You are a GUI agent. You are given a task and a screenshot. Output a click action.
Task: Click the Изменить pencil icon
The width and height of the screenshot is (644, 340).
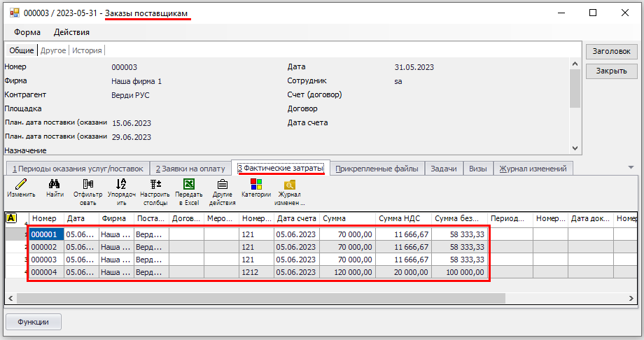21,185
